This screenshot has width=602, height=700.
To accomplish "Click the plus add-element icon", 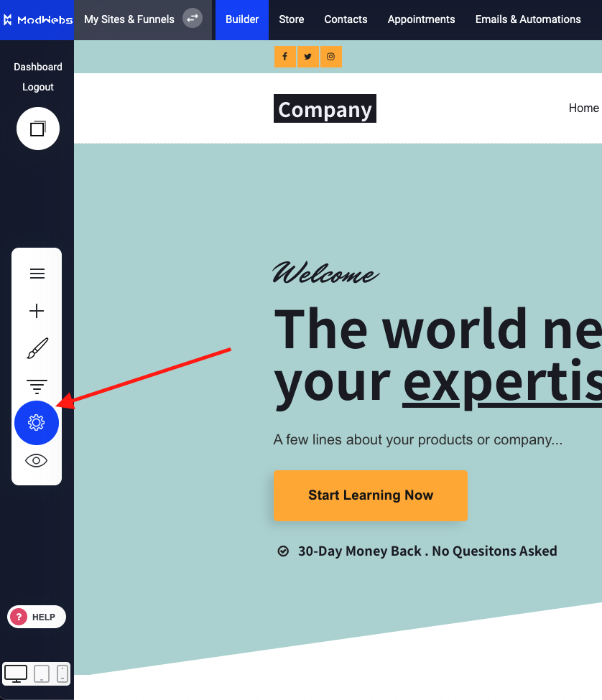I will click(37, 311).
